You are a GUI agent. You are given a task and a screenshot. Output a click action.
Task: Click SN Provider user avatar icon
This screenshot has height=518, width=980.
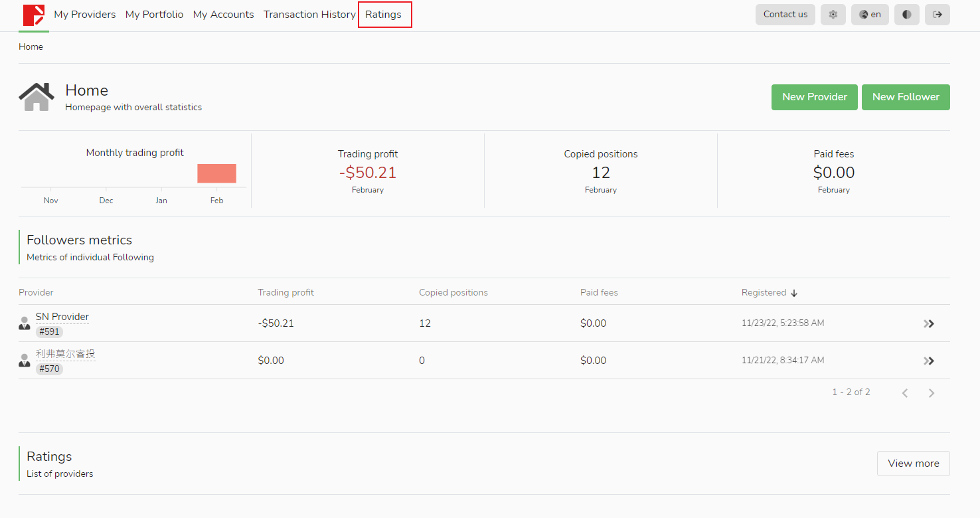(25, 323)
